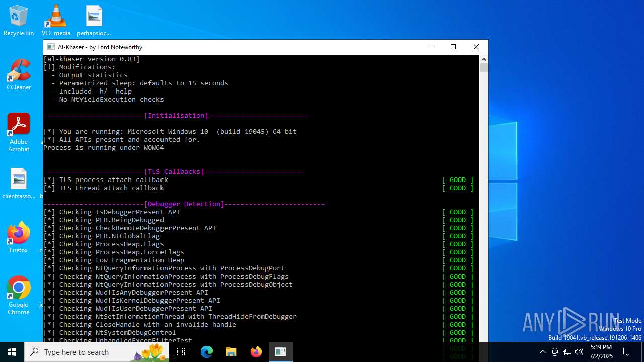
Task: Open the 5:19 PM clock calendar
Action: point(600,352)
